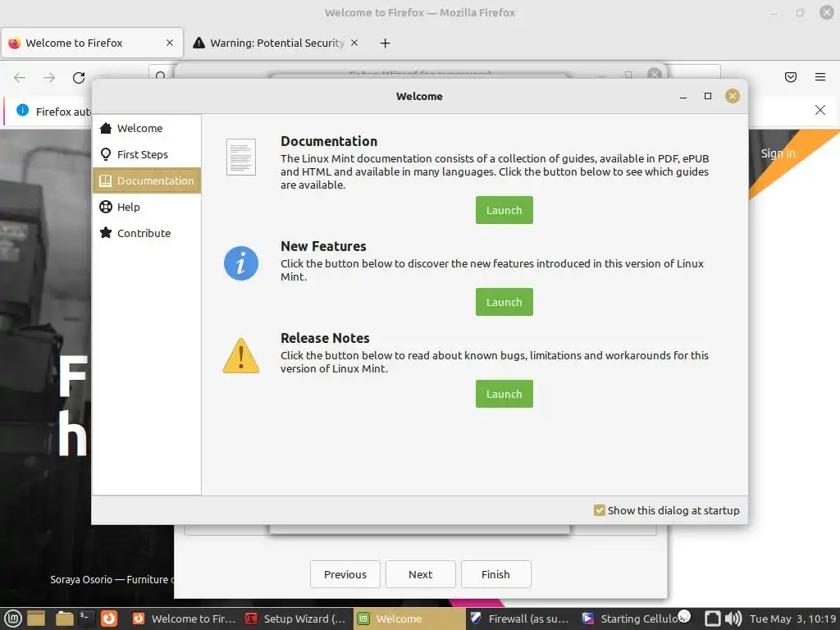Open the Help section in the sidebar
The width and height of the screenshot is (840, 630).
pos(146,207)
